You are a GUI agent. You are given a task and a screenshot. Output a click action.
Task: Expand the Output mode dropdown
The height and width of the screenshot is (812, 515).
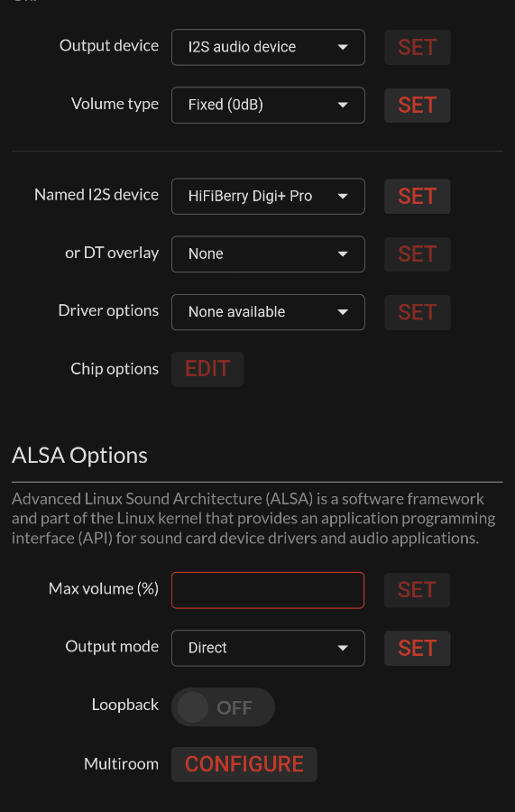pyautogui.click(x=268, y=648)
